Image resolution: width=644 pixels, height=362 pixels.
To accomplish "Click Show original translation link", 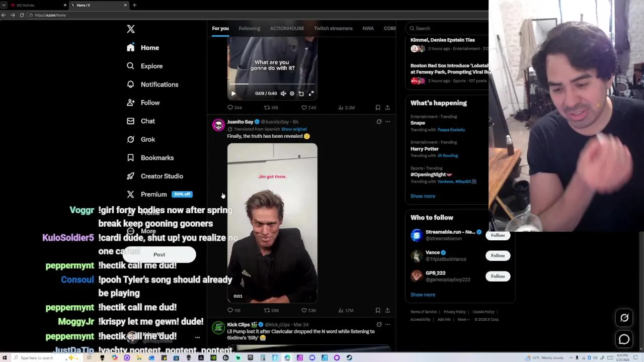I will coord(294,129).
